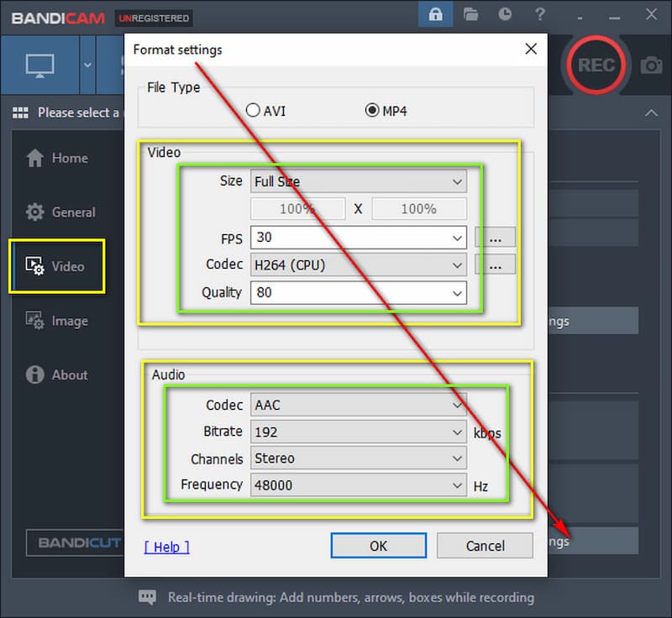Image resolution: width=672 pixels, height=618 pixels.
Task: Click the Real-time drawing tip text
Action: pyautogui.click(x=351, y=598)
